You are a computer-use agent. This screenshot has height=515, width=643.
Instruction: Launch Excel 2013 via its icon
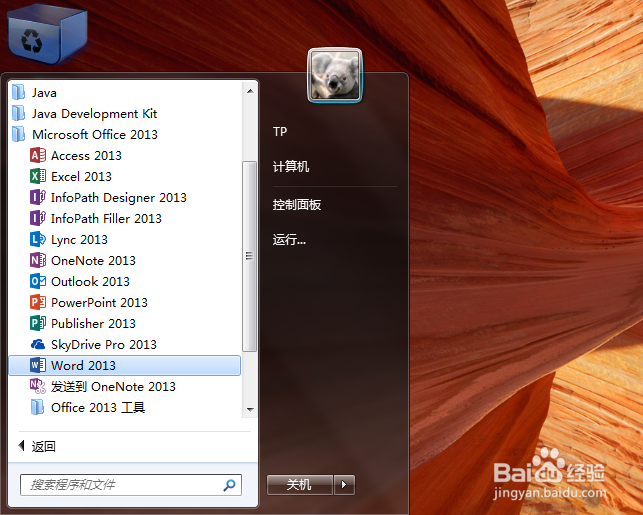pyautogui.click(x=38, y=176)
